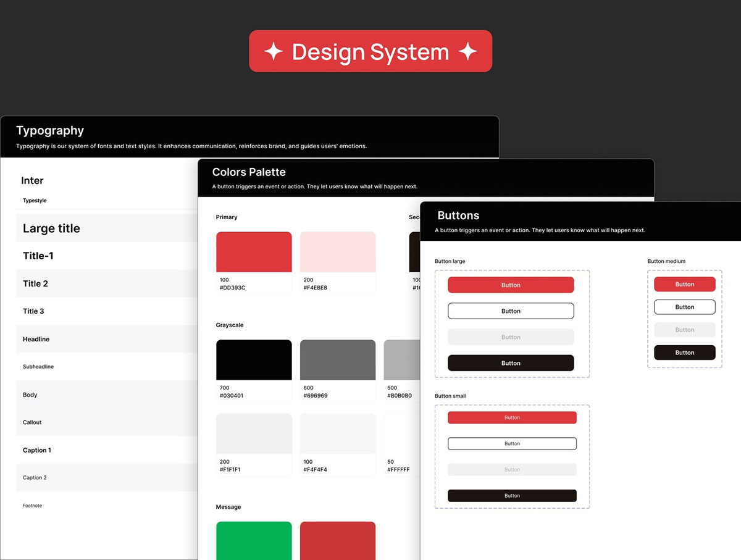This screenshot has height=560, width=741.
Task: Click the Title 3 typestyle row
Action: tap(107, 311)
